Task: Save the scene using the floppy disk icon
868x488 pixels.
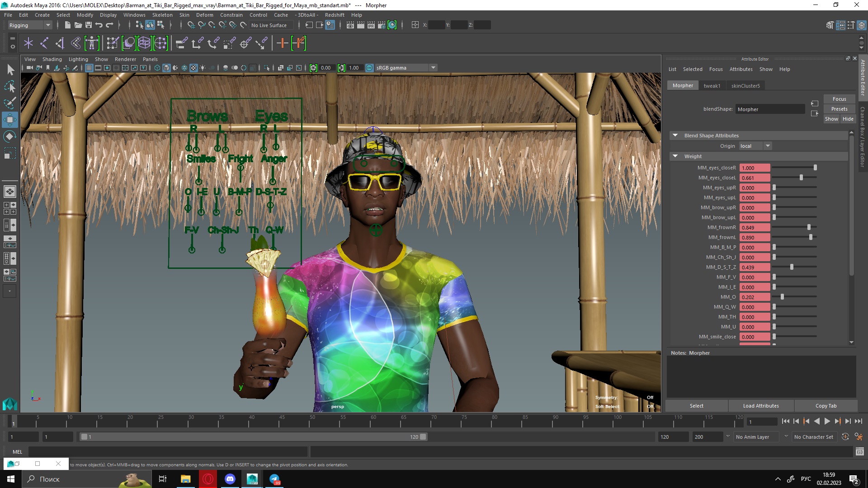Action: (89, 25)
